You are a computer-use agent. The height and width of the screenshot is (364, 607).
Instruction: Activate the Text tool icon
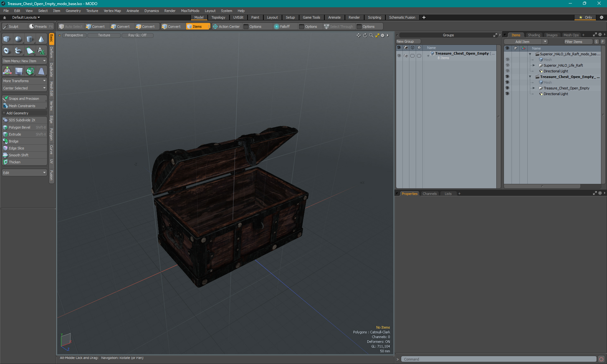tap(41, 51)
